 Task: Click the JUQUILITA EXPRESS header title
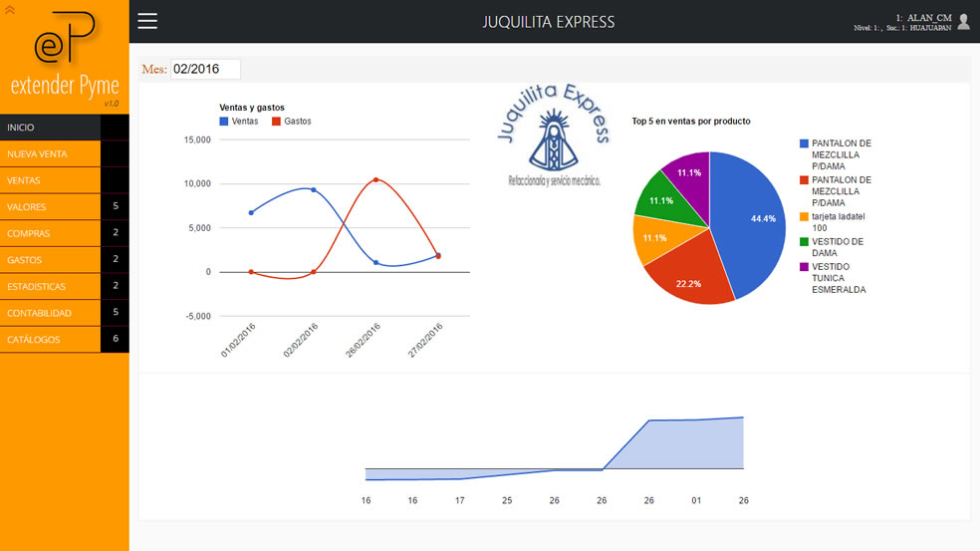point(548,22)
